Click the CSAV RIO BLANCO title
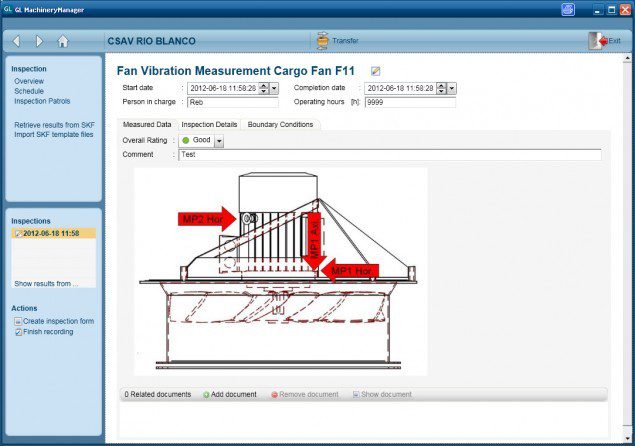Viewport: 635px width, 446px height. click(x=151, y=41)
